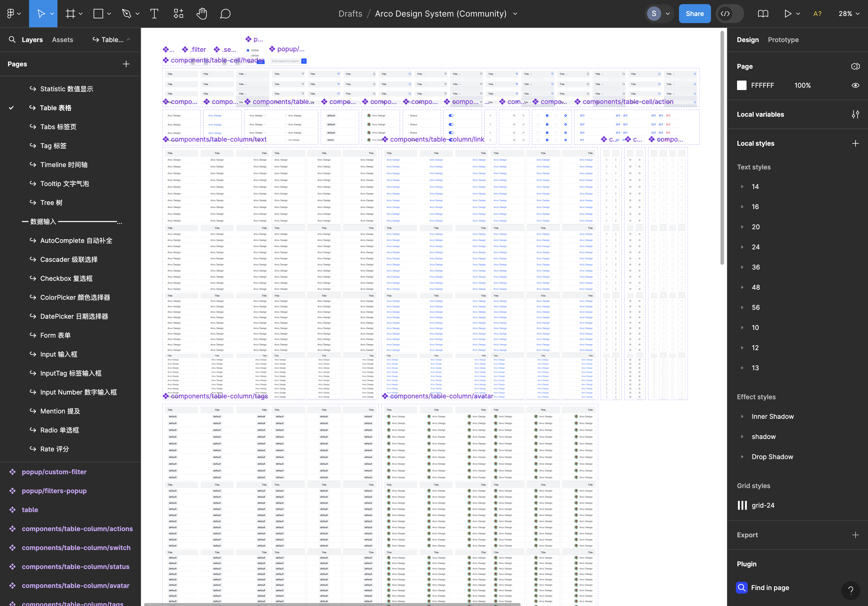Present the prototype with play icon
This screenshot has width=868, height=606.
pyautogui.click(x=787, y=14)
